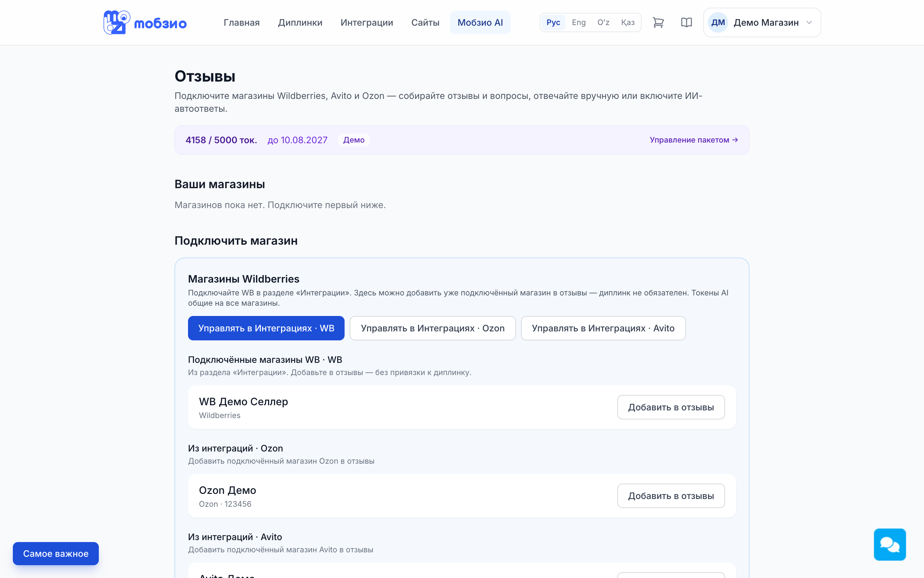Expand the Демо Магазин account dropdown
Image resolution: width=924 pixels, height=578 pixels.
pyautogui.click(x=762, y=22)
